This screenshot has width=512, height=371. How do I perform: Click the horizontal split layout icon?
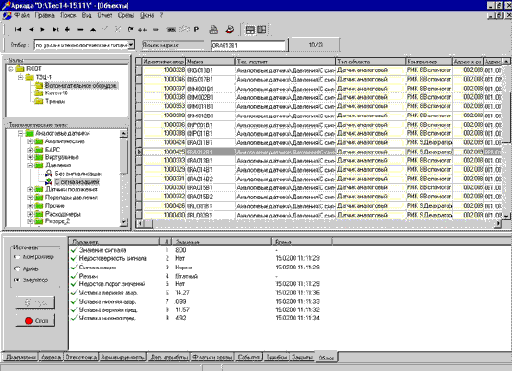point(250,30)
